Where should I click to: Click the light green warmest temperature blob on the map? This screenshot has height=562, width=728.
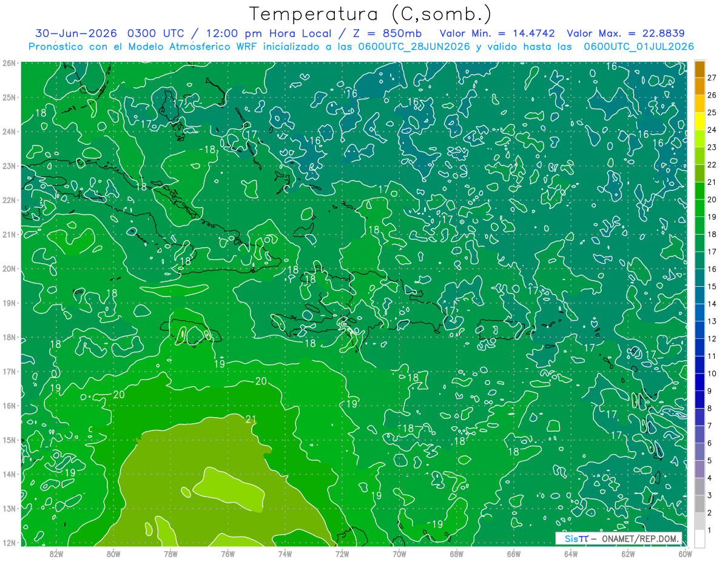click(229, 490)
